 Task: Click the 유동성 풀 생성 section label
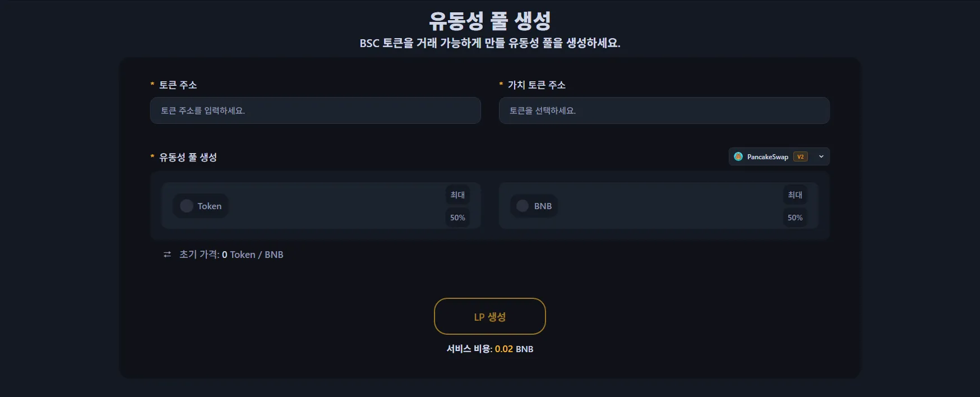[x=189, y=157]
